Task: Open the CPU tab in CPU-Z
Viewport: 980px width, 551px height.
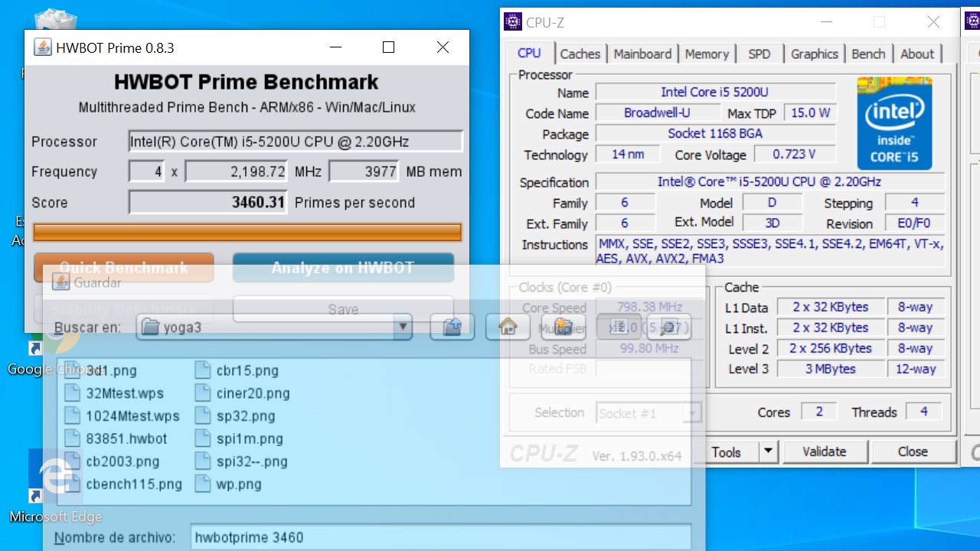Action: tap(529, 53)
